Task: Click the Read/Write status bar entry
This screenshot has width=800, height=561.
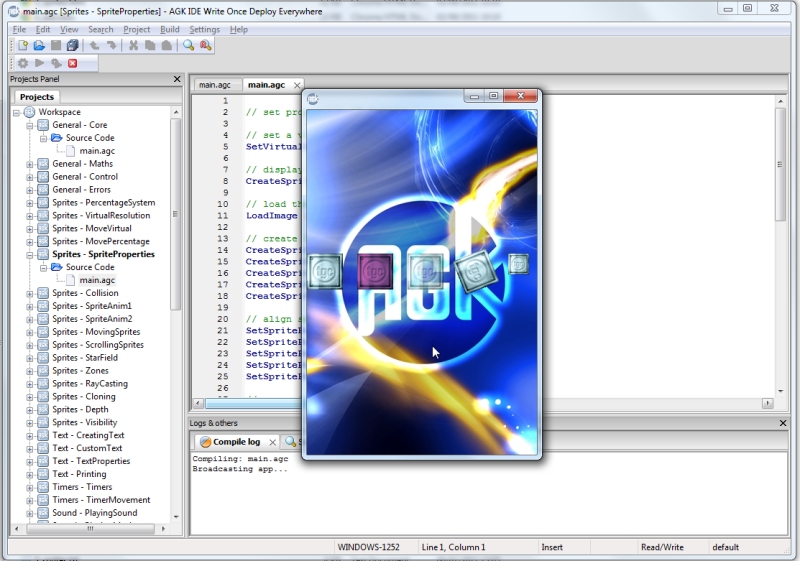Action: click(662, 547)
